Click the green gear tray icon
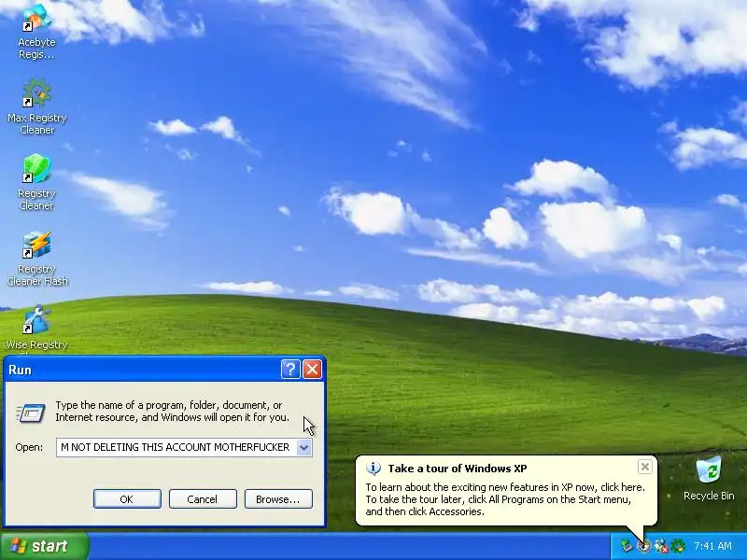 point(678,546)
